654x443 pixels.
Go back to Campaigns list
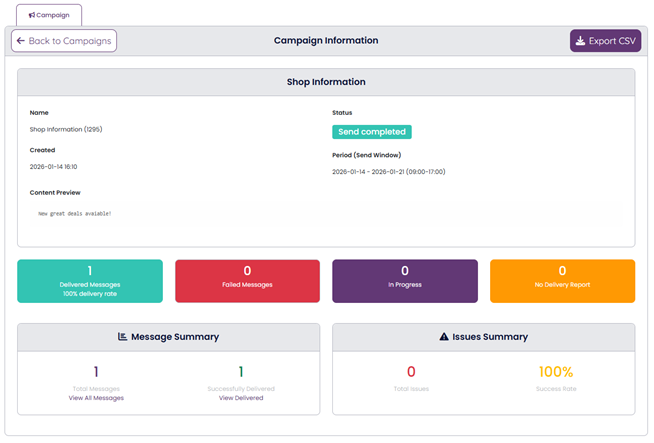64,41
